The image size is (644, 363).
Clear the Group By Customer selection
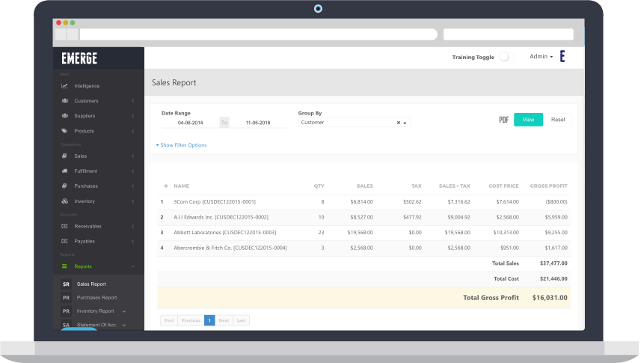pyautogui.click(x=398, y=123)
